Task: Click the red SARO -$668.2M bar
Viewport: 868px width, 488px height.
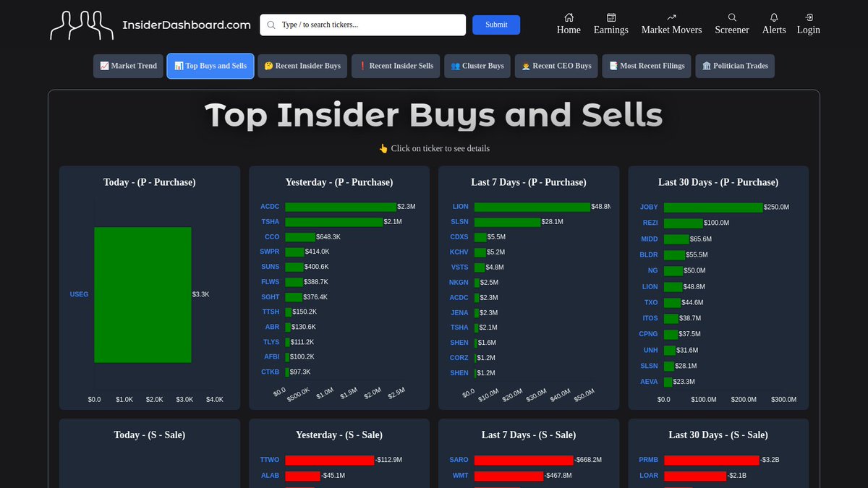Action: tap(524, 460)
